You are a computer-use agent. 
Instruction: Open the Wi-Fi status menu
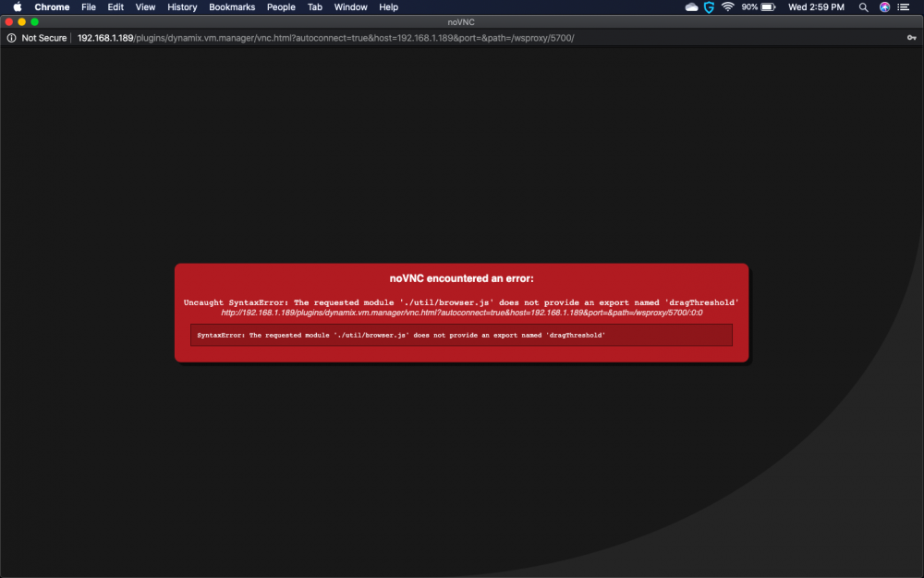[x=728, y=7]
